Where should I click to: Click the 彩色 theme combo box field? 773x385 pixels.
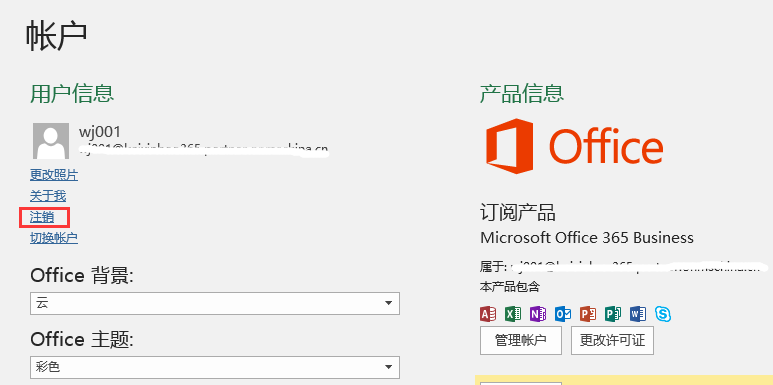[215, 367]
